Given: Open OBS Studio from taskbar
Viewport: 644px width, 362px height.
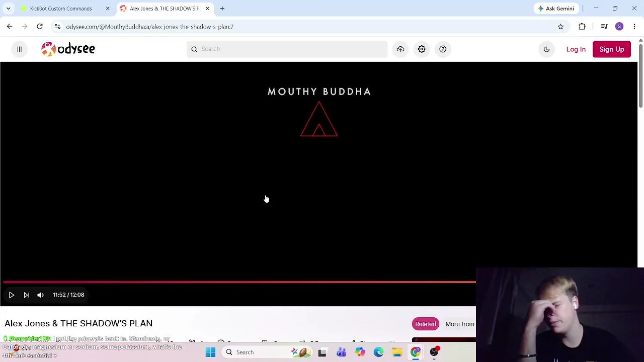Looking at the screenshot, I should pos(434,352).
